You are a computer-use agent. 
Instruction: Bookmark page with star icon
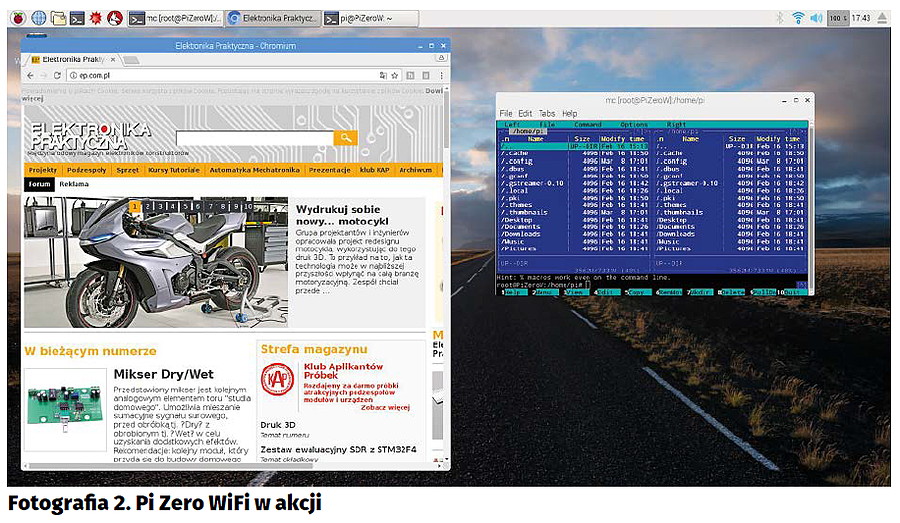(x=396, y=75)
